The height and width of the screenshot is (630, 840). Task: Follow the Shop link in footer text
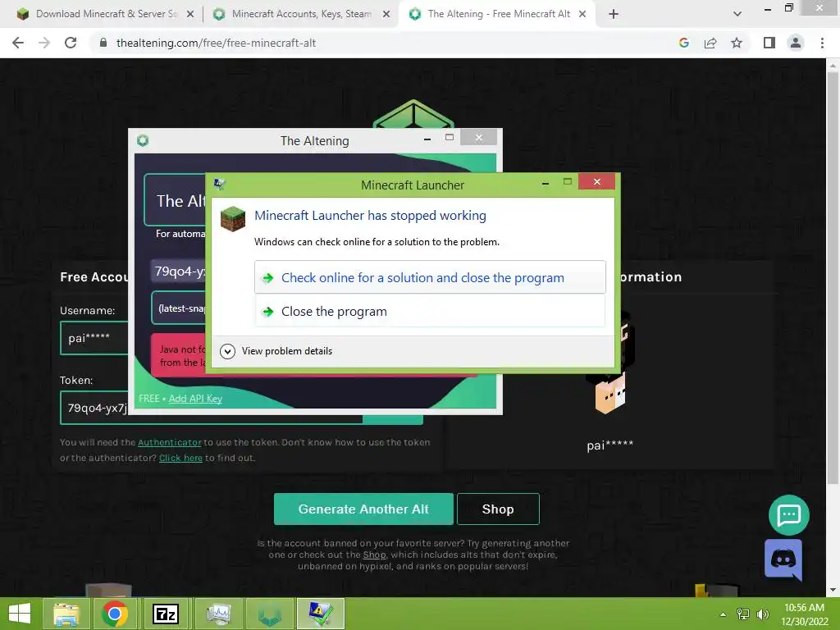pos(374,555)
